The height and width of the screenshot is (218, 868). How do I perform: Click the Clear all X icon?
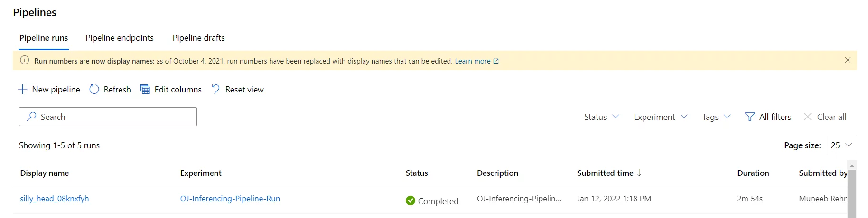[807, 117]
